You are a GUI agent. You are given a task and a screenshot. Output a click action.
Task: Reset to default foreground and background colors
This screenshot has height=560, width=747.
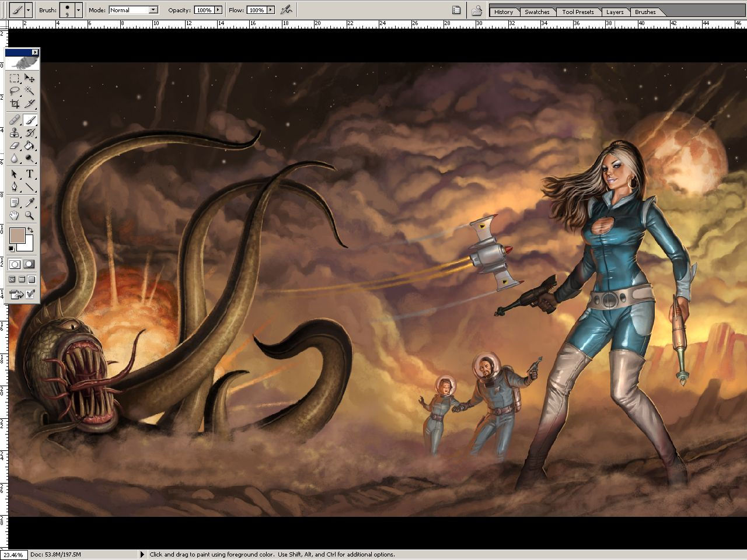click(12, 250)
